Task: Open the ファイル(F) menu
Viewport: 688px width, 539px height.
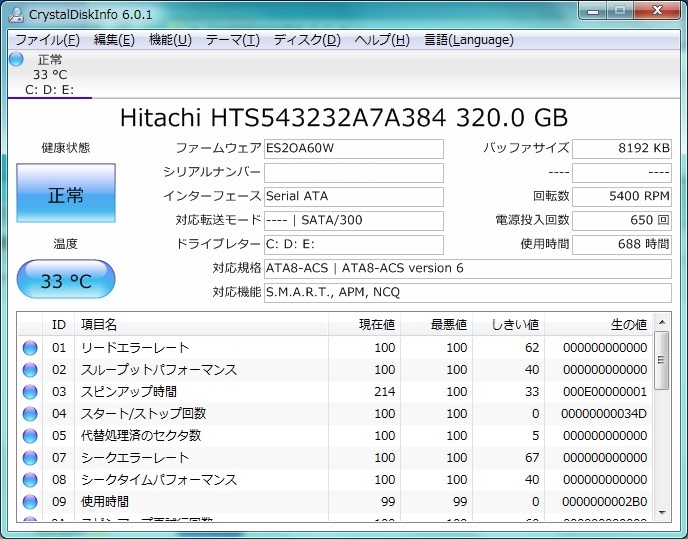Action: [47, 40]
